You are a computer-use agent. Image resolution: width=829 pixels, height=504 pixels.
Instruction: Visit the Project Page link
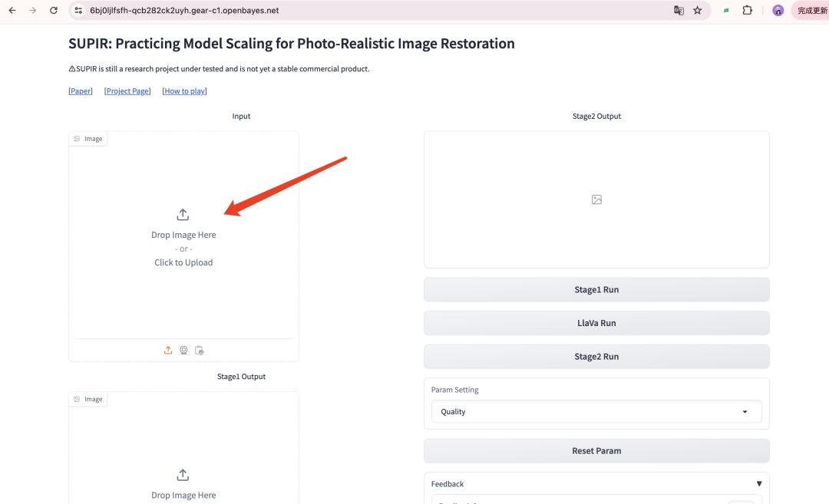pyautogui.click(x=127, y=91)
